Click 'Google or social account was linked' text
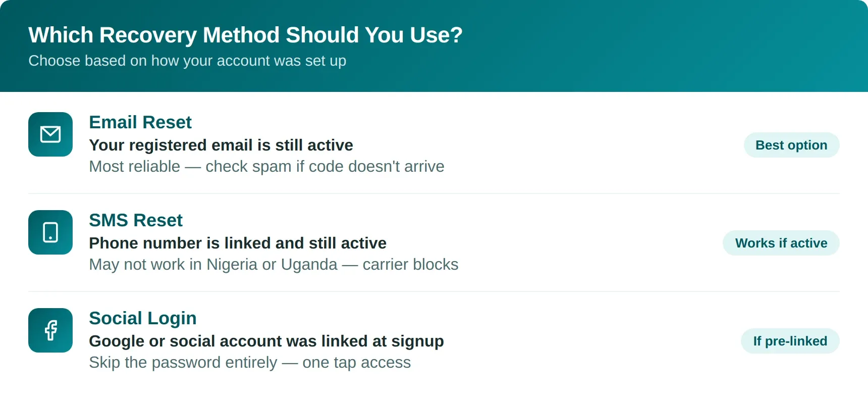Screen dimensions: 868x397 pos(266,341)
